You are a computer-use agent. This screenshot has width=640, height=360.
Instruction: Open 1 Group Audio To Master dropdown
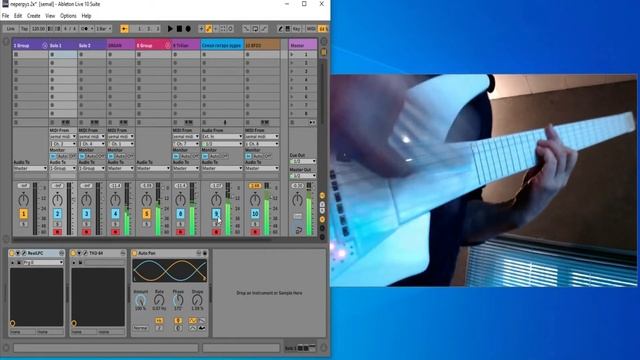(x=30, y=168)
